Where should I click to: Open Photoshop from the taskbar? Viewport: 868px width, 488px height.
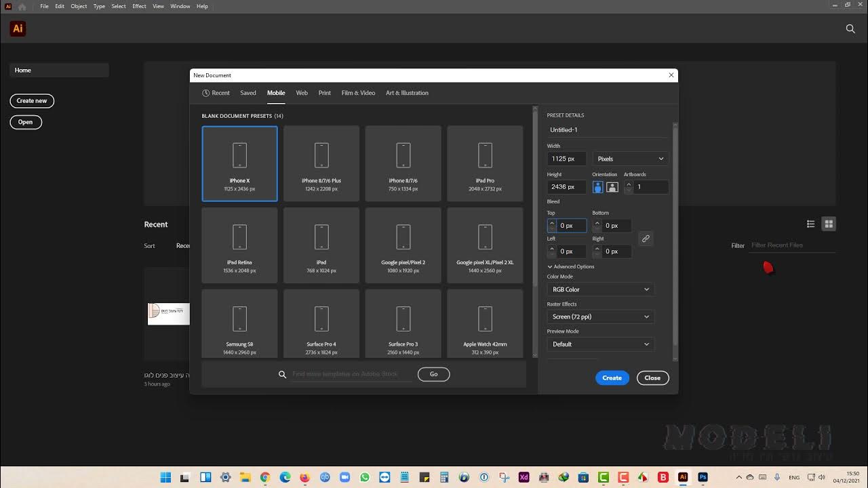(703, 477)
